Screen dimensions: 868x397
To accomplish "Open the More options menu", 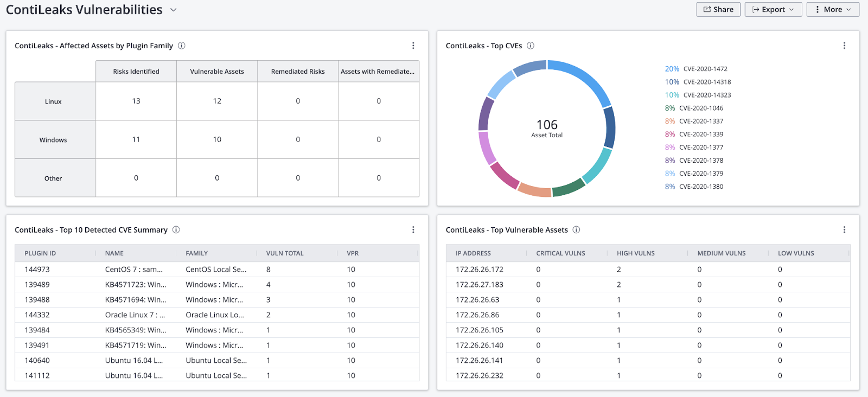I will click(833, 9).
